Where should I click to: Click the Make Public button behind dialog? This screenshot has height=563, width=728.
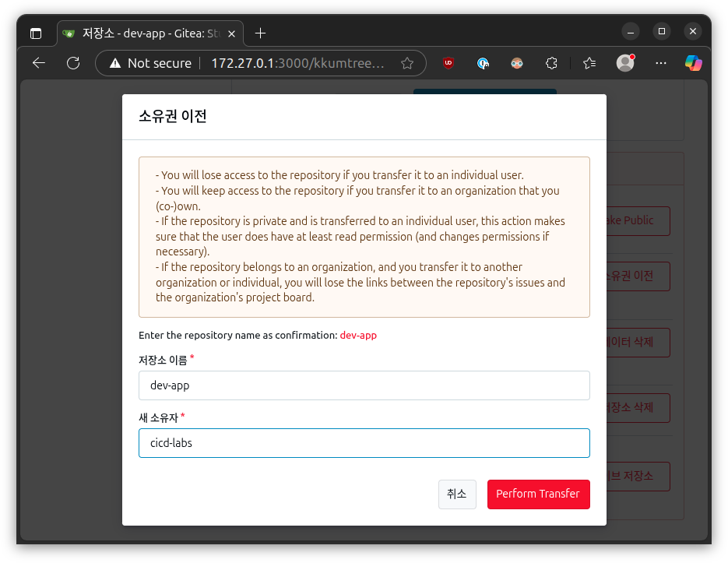(x=638, y=220)
